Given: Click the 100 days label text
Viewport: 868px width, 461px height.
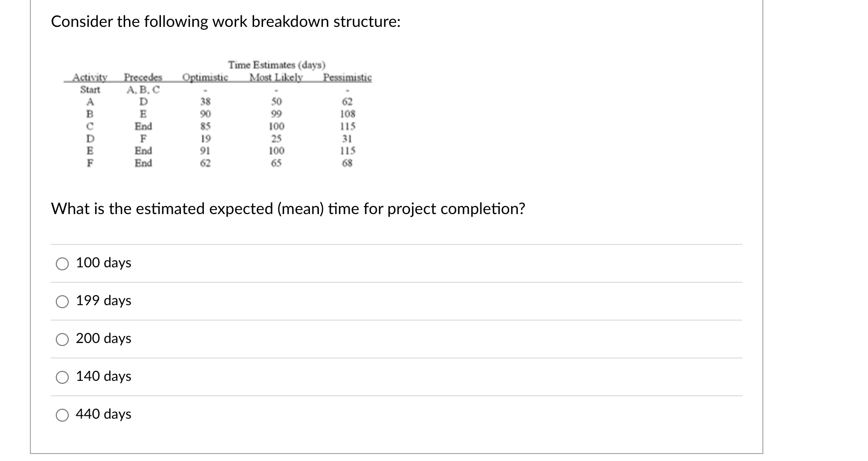Looking at the screenshot, I should point(102,263).
